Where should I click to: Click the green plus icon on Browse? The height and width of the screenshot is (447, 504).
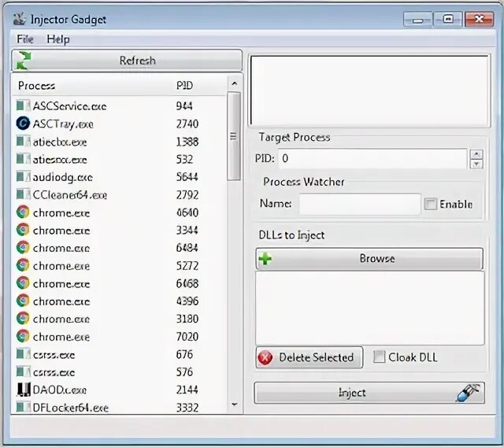tap(265, 258)
